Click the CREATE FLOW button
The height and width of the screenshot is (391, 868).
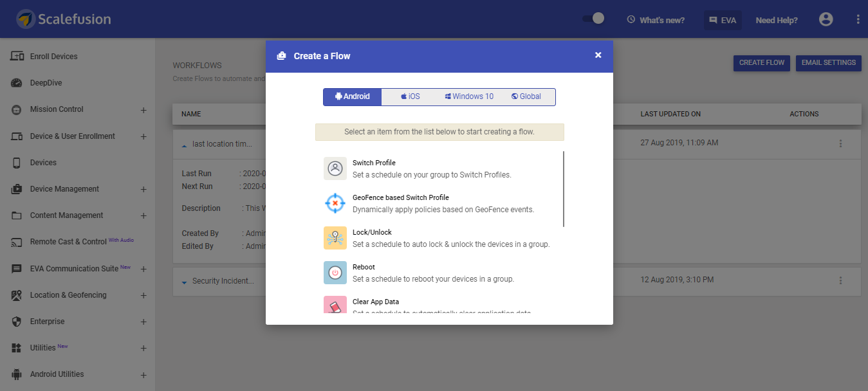(762, 63)
